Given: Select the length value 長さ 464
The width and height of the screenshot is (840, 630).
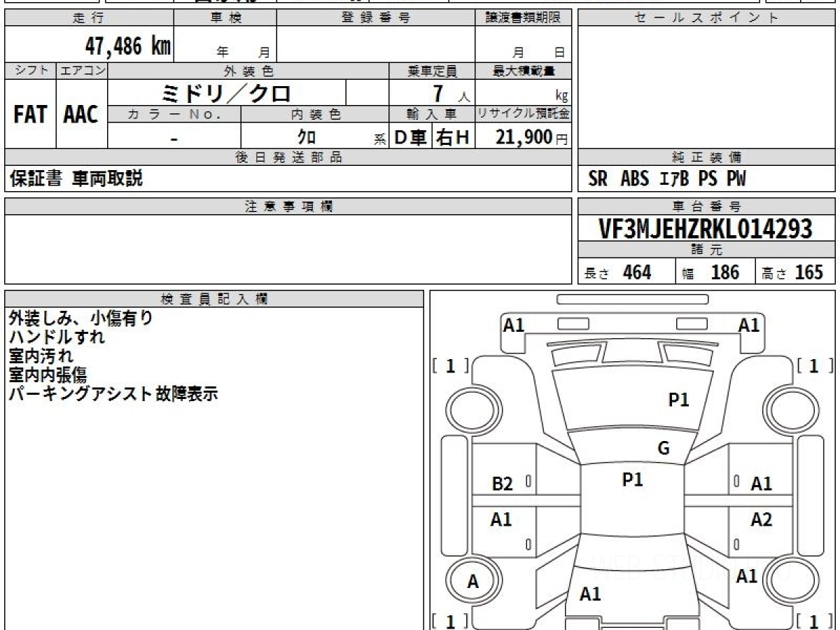Looking at the screenshot, I should 617,272.
